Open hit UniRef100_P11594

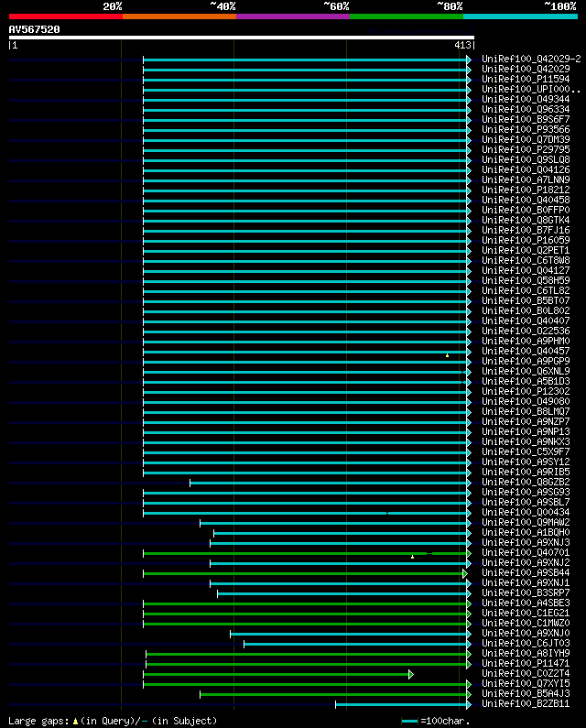pos(526,80)
